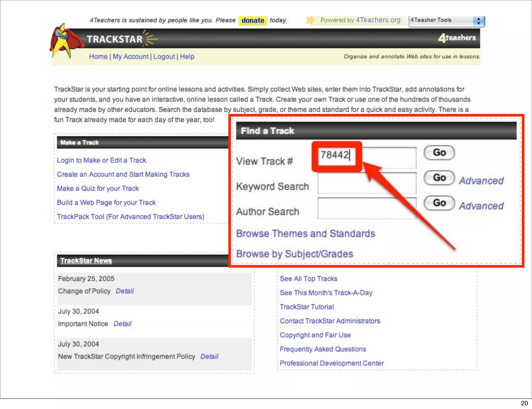Open Advanced link for Keyword Search
The width and height of the screenshot is (532, 409).
pyautogui.click(x=481, y=181)
